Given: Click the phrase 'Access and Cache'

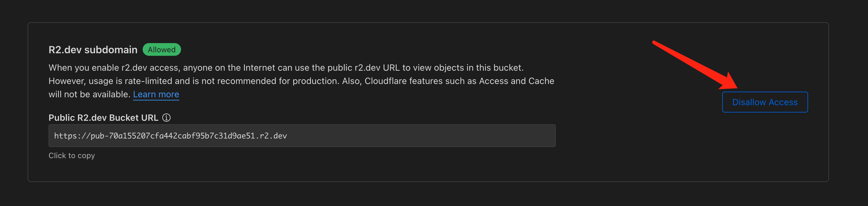Looking at the screenshot, I should 516,81.
